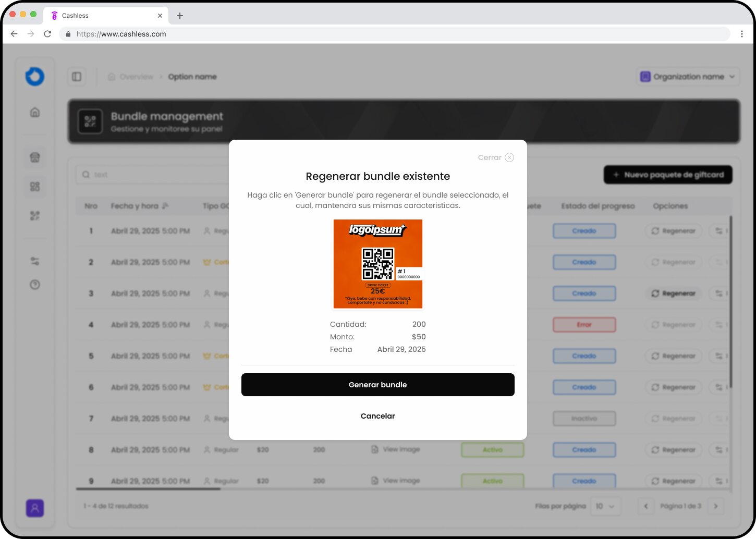Open the purple user profile icon

coord(35,508)
